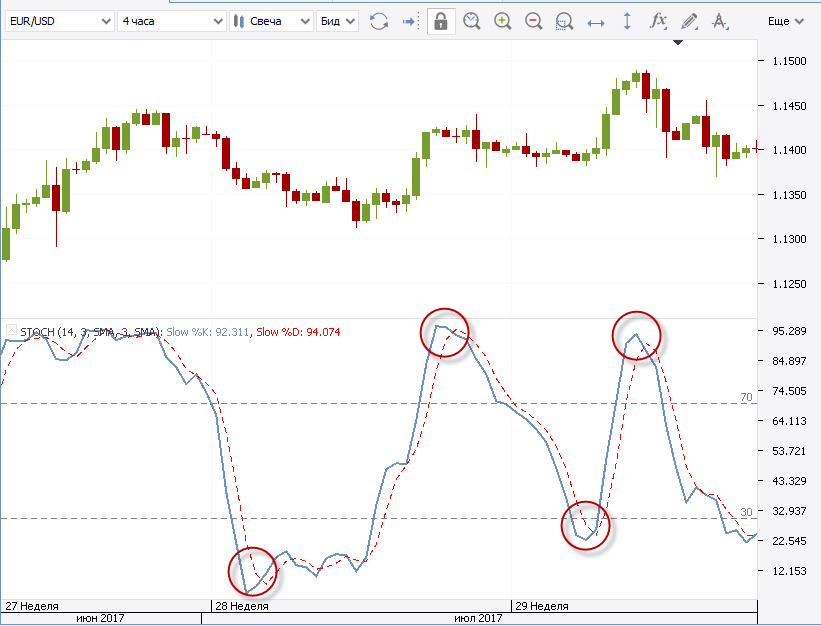Open the fx indicators menu
The width and height of the screenshot is (821, 626).
click(x=657, y=21)
